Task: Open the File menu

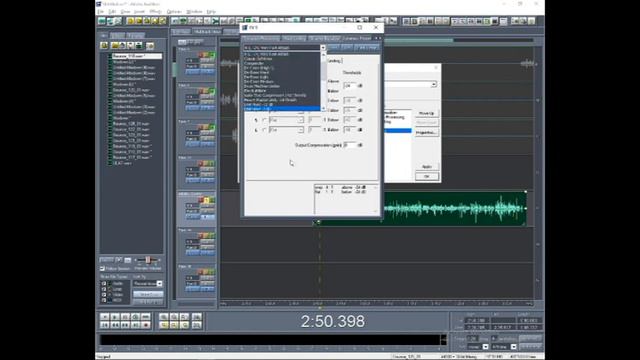Action: [x=100, y=11]
